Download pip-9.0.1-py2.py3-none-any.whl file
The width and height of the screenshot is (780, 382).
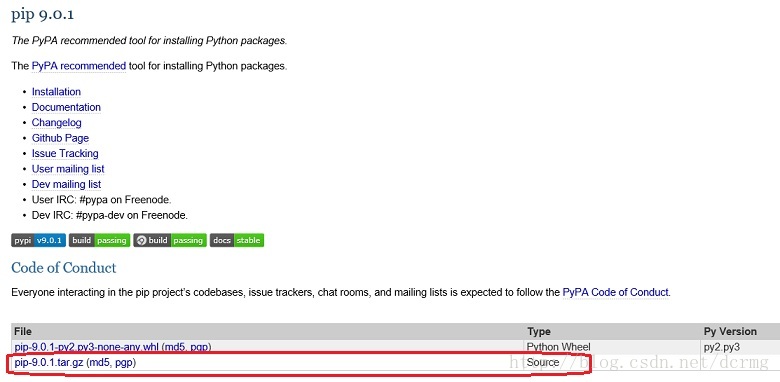click(x=88, y=347)
